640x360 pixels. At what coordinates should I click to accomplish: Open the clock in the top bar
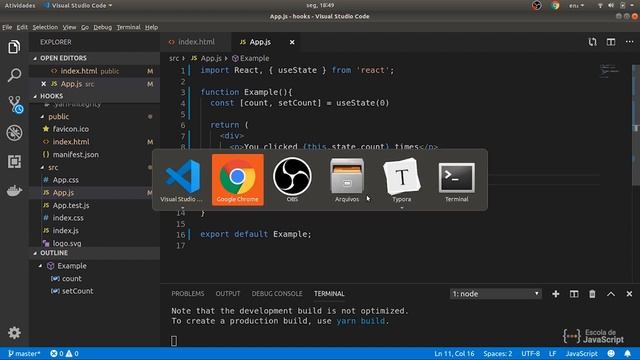tap(320, 5)
